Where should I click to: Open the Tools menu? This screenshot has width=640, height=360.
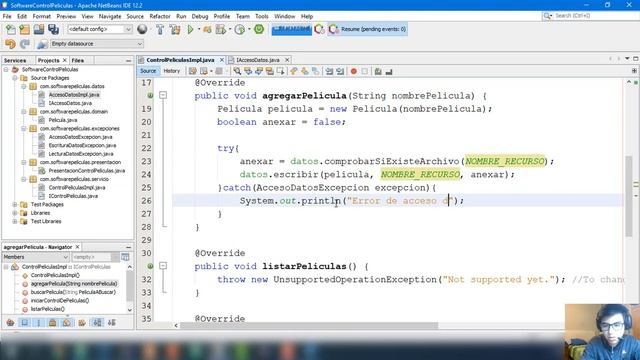point(262,16)
